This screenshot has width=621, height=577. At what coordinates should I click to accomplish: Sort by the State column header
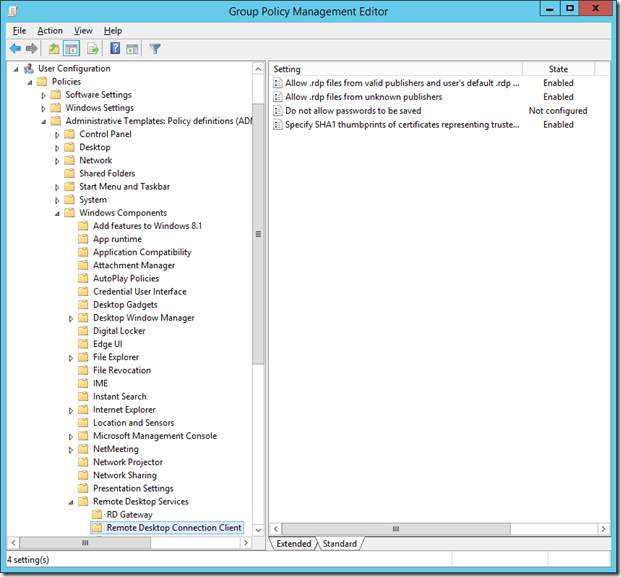[558, 69]
